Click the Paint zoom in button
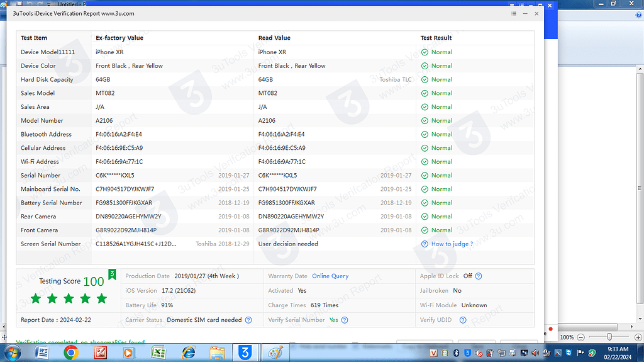The image size is (644, 362). click(x=638, y=337)
